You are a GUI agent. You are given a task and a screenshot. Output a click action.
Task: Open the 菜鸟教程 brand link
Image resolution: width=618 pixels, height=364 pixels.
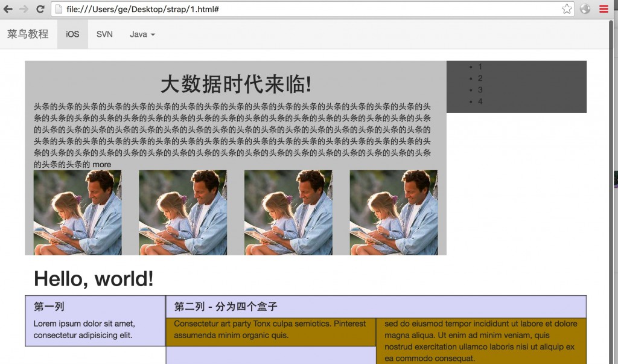click(x=27, y=34)
